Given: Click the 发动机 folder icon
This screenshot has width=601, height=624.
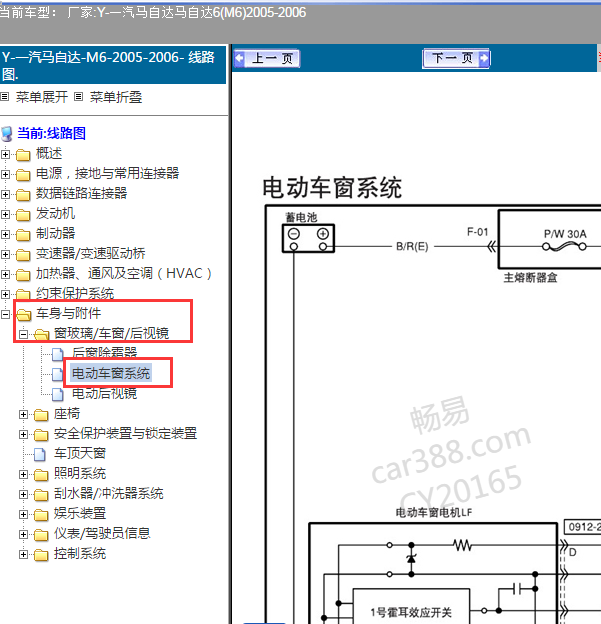Looking at the screenshot, I should tap(23, 214).
